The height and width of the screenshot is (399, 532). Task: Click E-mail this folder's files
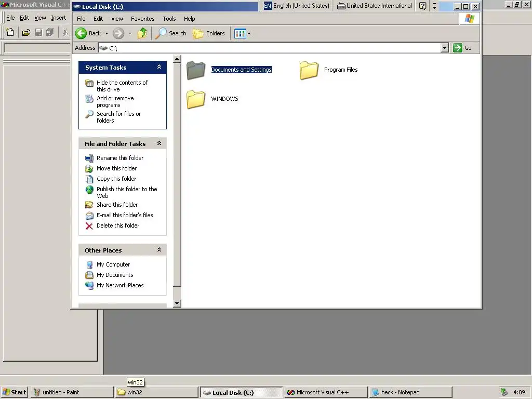(x=125, y=215)
